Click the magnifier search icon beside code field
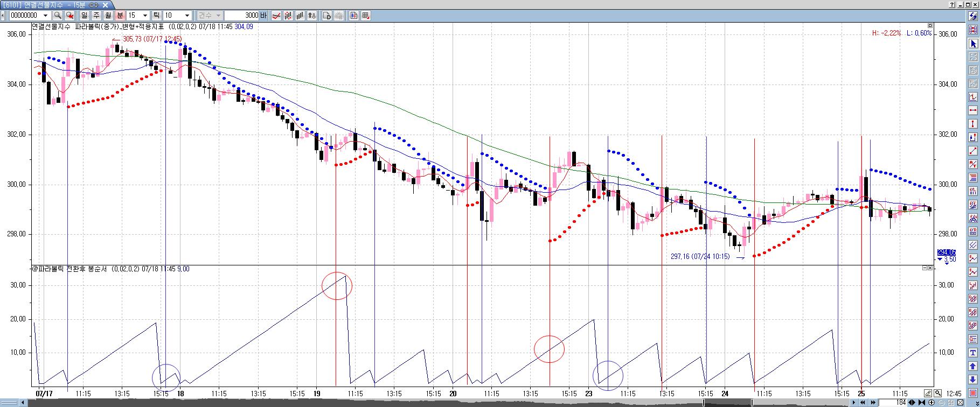 58,16
